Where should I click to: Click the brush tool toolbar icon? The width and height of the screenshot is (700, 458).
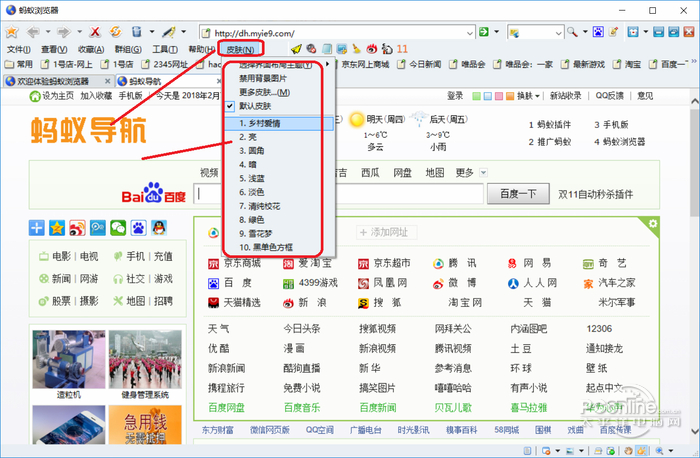[169, 32]
